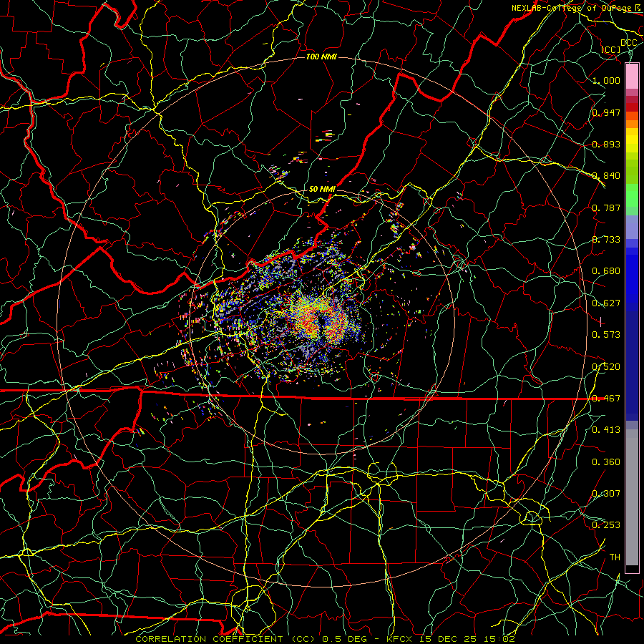Select the 0.360 scale value

point(606,462)
